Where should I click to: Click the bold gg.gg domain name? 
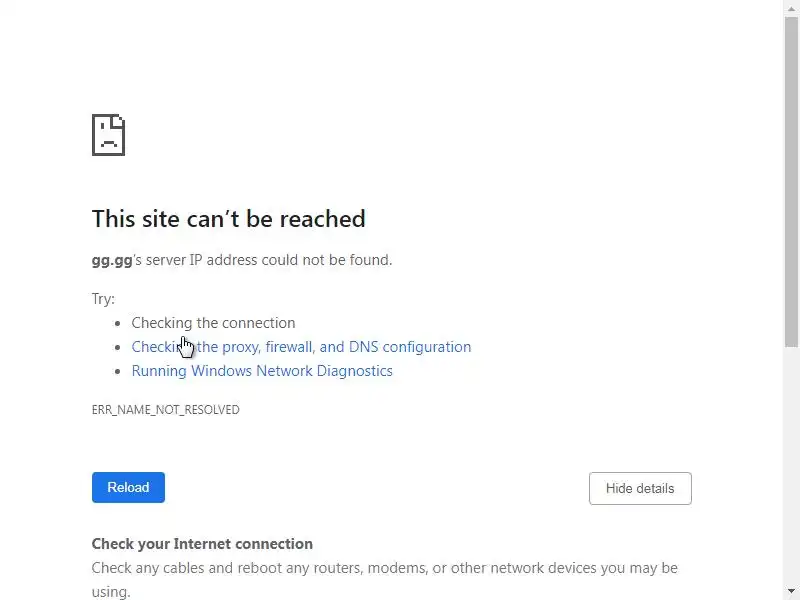(x=112, y=260)
